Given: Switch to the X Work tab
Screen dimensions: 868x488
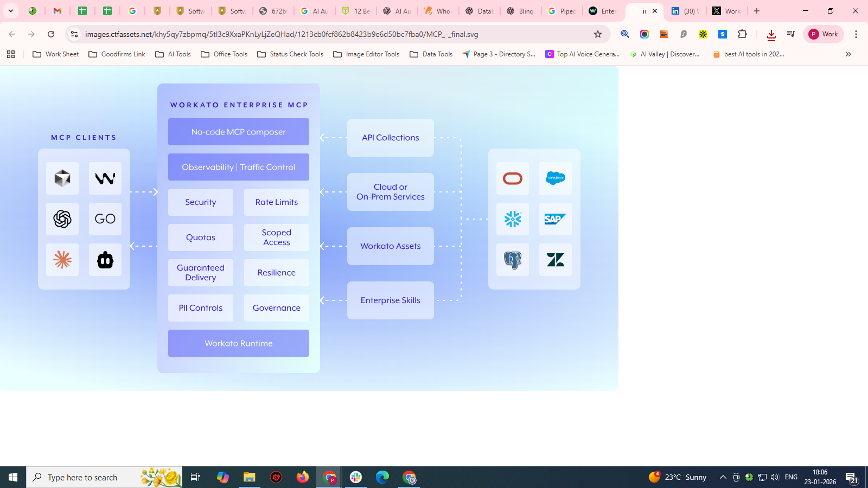Looking at the screenshot, I should pyautogui.click(x=727, y=11).
